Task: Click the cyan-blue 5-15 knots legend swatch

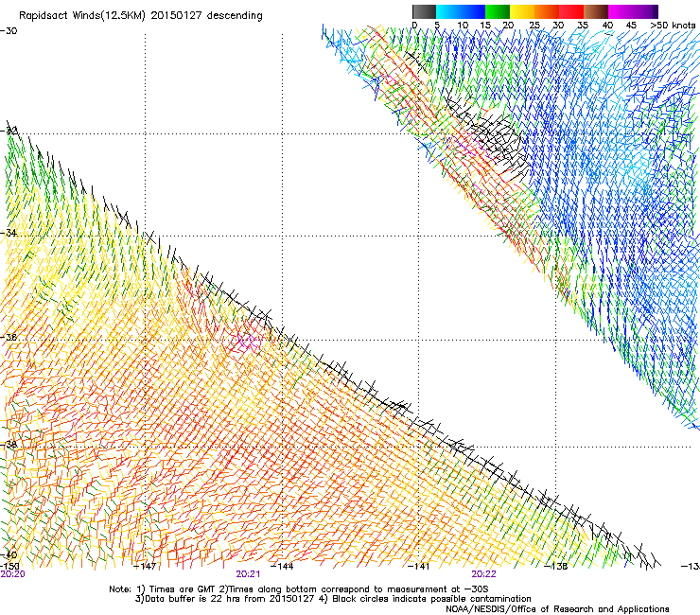Action: pos(461,11)
